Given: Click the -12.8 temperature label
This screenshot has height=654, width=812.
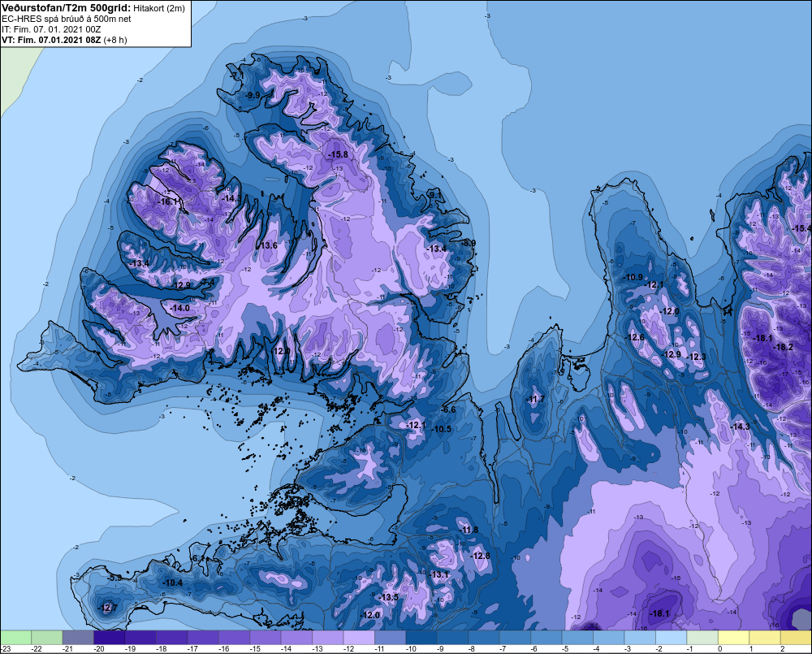Looking at the screenshot, I should pos(481,556).
